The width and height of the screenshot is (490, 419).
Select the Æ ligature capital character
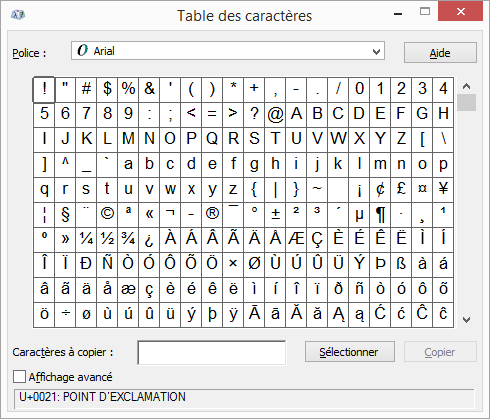pos(296,239)
